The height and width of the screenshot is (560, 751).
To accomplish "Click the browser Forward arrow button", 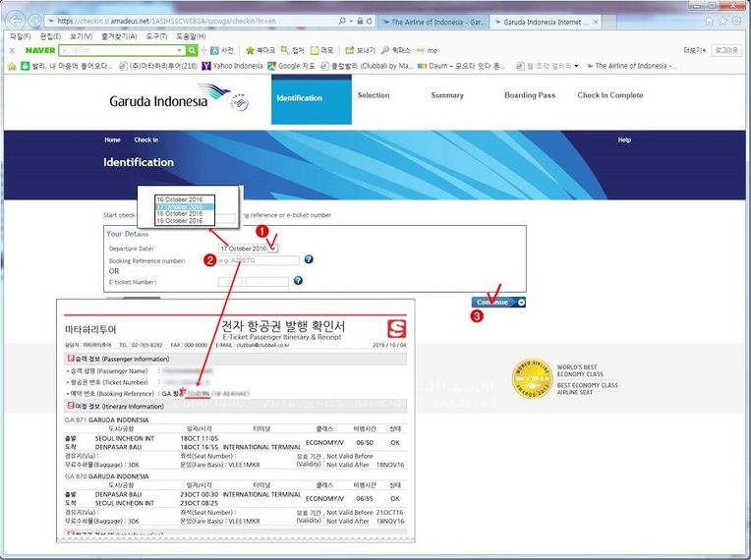I will (x=34, y=21).
